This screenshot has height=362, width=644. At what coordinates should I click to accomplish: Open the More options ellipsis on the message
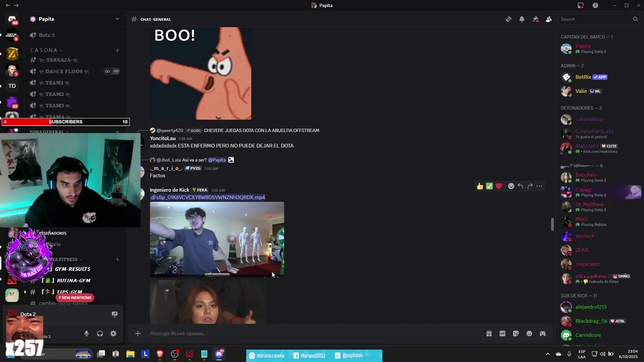(x=539, y=186)
